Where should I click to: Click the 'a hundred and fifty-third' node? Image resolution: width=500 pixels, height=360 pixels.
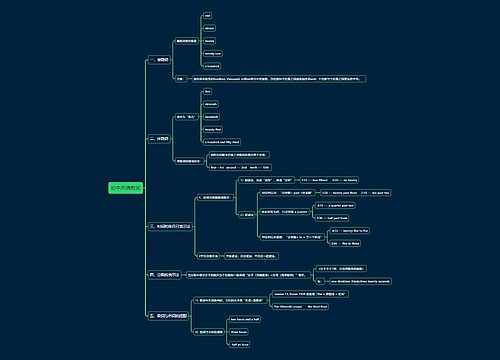[222, 142]
